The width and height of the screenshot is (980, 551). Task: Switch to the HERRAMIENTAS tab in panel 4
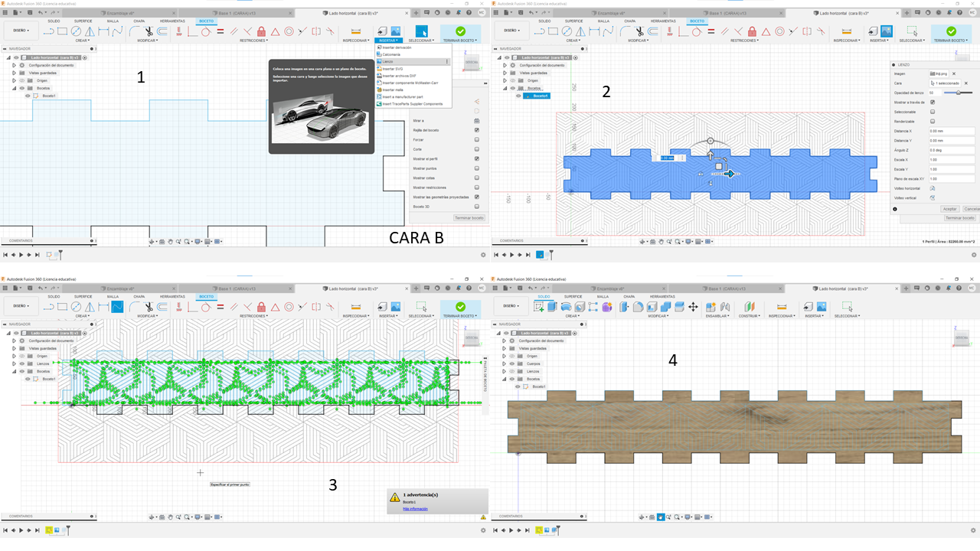pos(663,297)
